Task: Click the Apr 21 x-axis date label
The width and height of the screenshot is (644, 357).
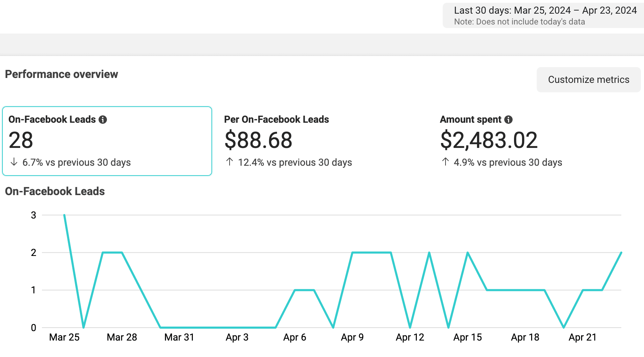Action: (x=582, y=337)
